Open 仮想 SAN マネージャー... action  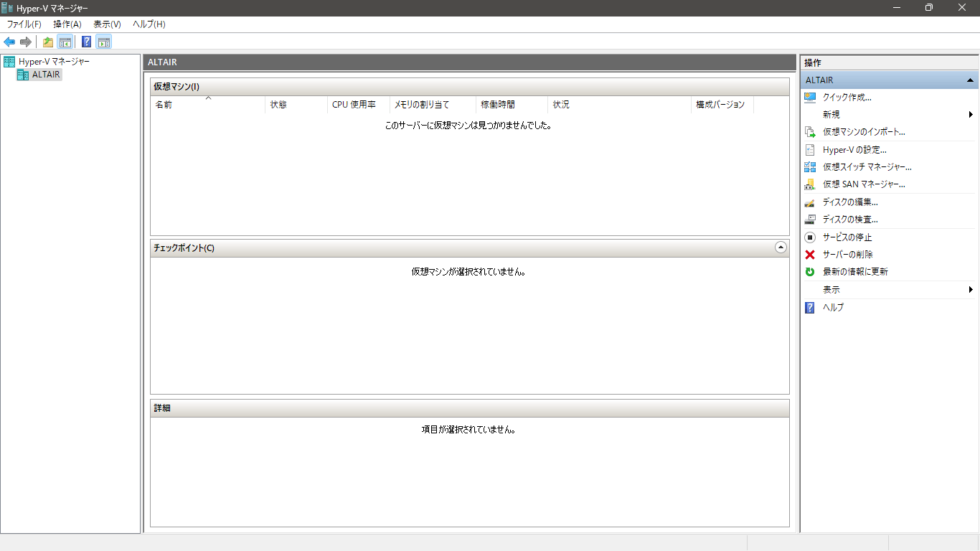pos(864,184)
